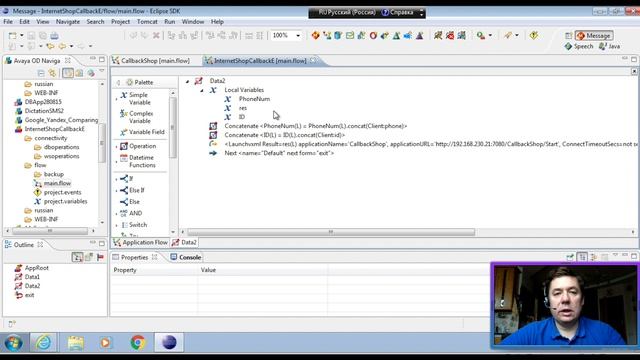Click the back navigation arrow in toolbar

tap(62, 46)
